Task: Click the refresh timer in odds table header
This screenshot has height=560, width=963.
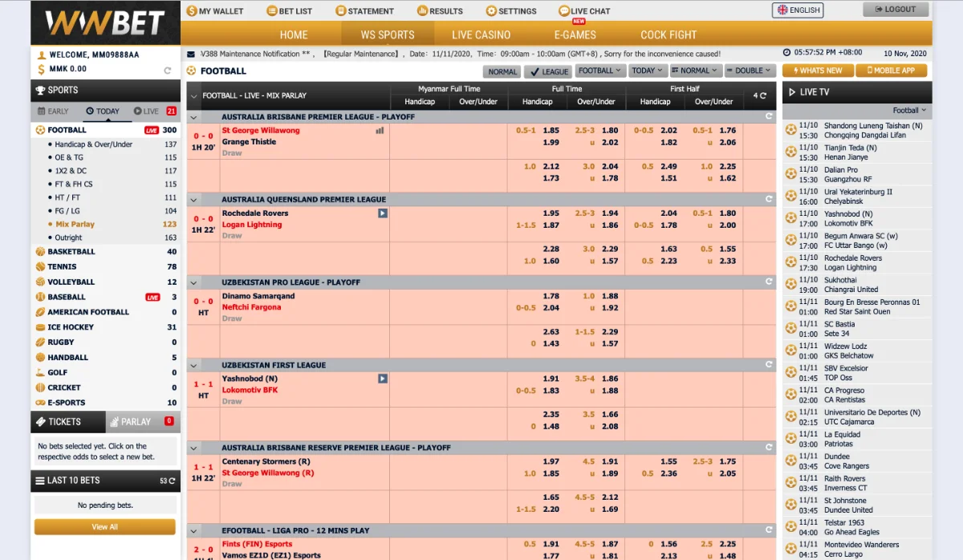Action: (x=760, y=95)
